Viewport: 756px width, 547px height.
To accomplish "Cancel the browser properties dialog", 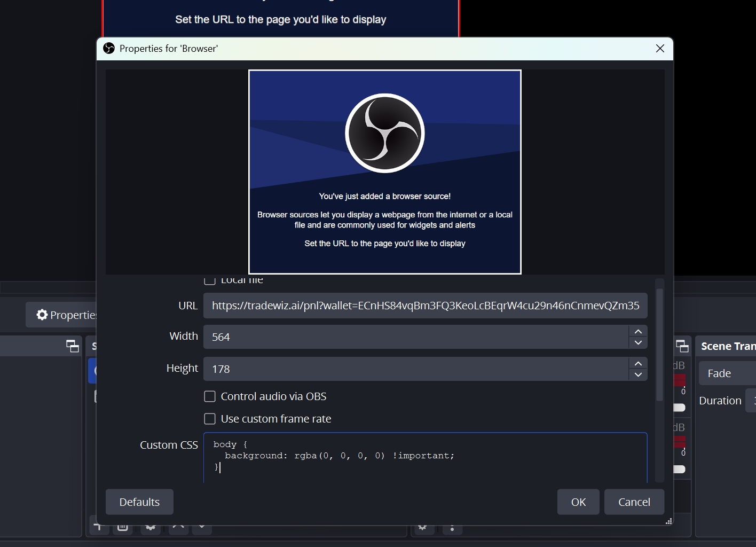I will point(634,502).
